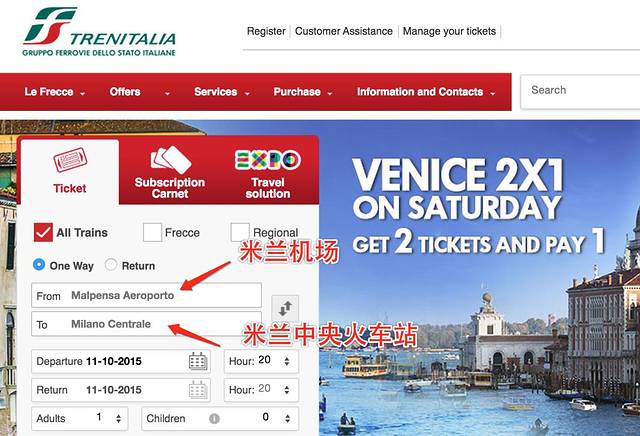Screen dimensions: 640x436
Task: Swap From and To stations icon
Action: (285, 308)
